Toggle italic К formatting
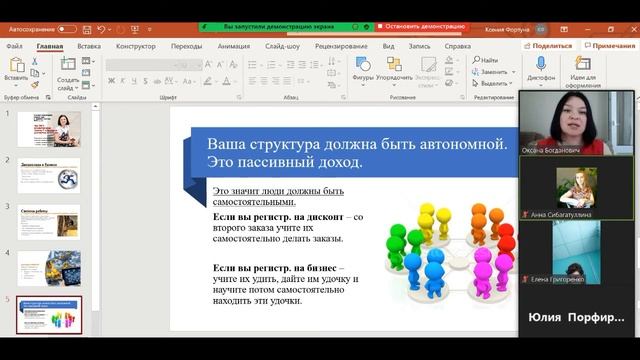Viewport: 640px width, 360px height. [x=123, y=81]
